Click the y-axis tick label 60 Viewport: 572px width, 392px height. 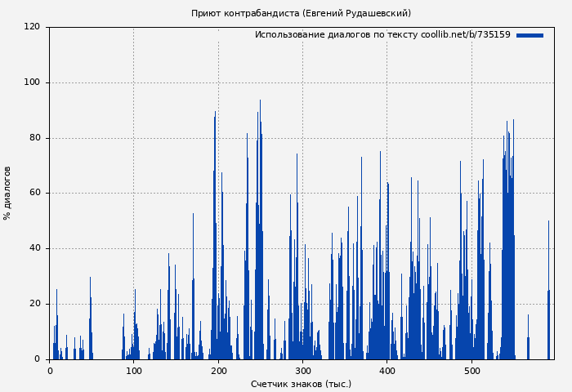click(34, 194)
